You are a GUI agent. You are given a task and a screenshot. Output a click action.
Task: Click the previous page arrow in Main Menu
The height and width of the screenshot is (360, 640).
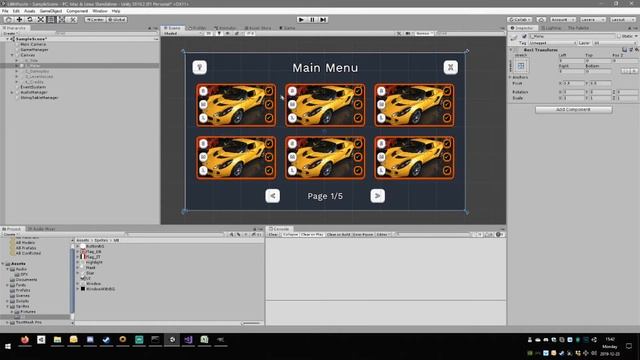(x=273, y=196)
